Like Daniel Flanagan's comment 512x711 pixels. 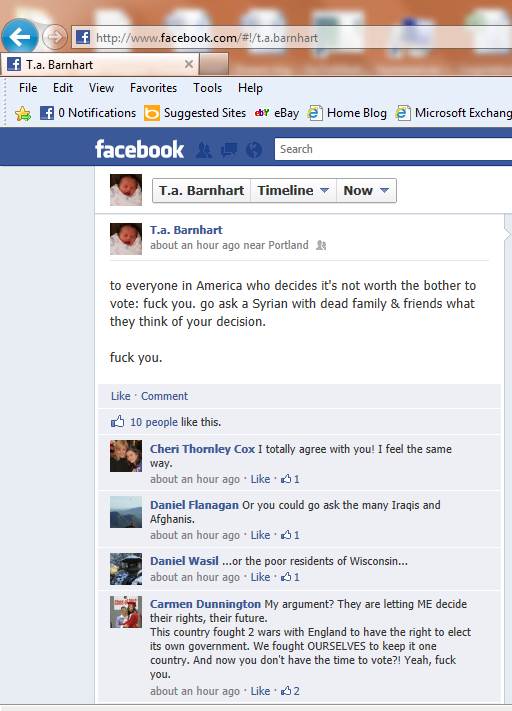(x=260, y=535)
